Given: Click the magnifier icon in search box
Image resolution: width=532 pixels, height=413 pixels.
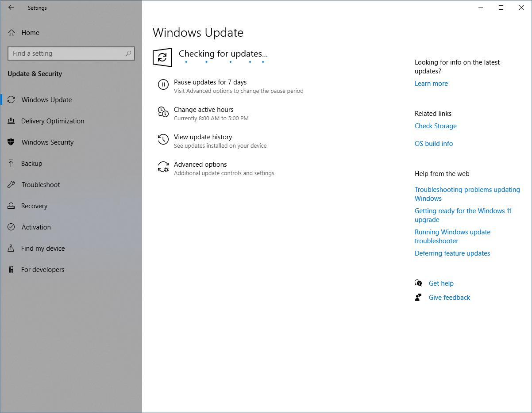Looking at the screenshot, I should click(x=128, y=54).
